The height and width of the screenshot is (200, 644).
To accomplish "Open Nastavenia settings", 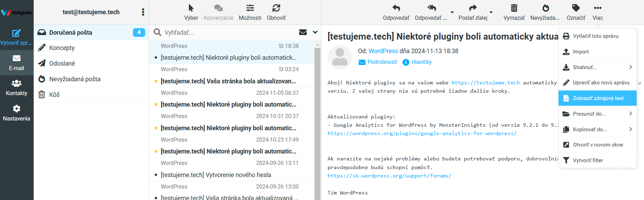I will pos(17,113).
